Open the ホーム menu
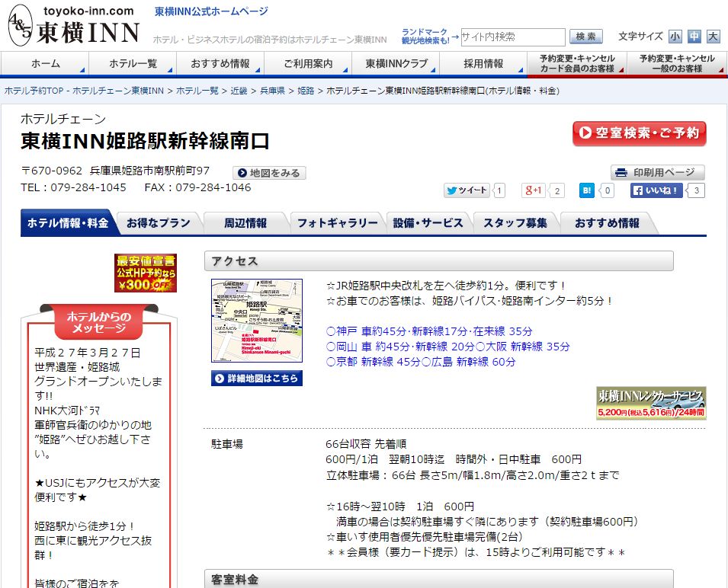This screenshot has width=728, height=588. pyautogui.click(x=45, y=63)
